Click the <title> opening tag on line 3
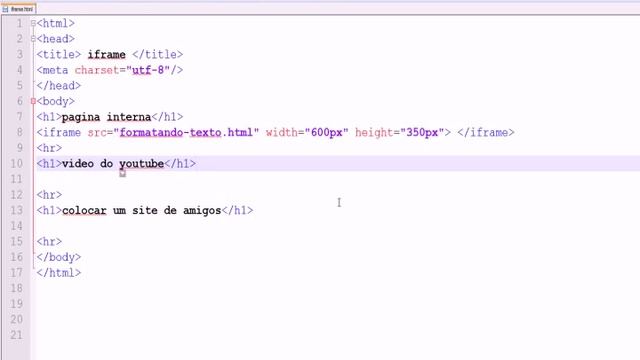Viewport: 640px width, 360px height. click(59, 55)
